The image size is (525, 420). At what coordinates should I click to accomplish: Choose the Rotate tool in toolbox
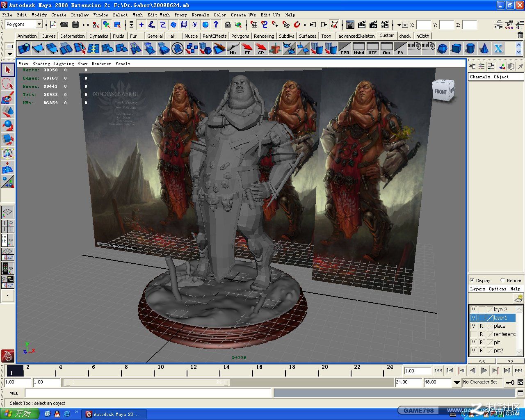coord(7,126)
